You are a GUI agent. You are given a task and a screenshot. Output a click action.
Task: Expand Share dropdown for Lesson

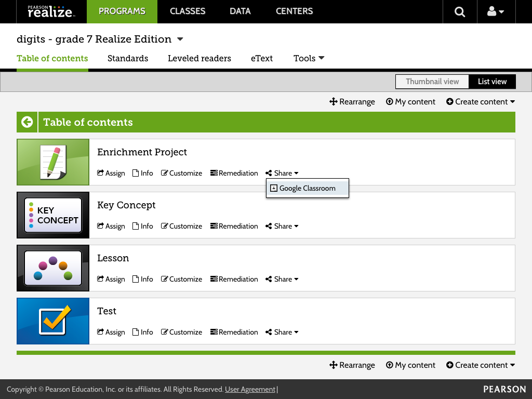pos(282,279)
